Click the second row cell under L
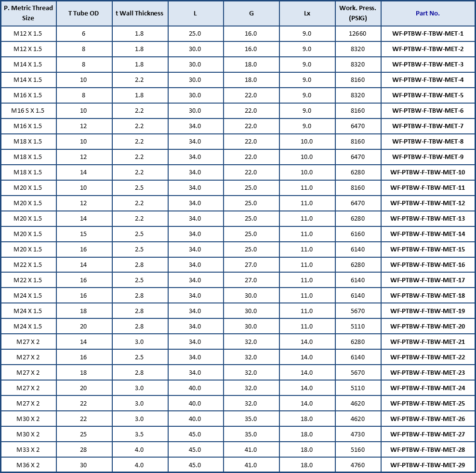Viewport: 476px width, 473px height. coord(195,49)
